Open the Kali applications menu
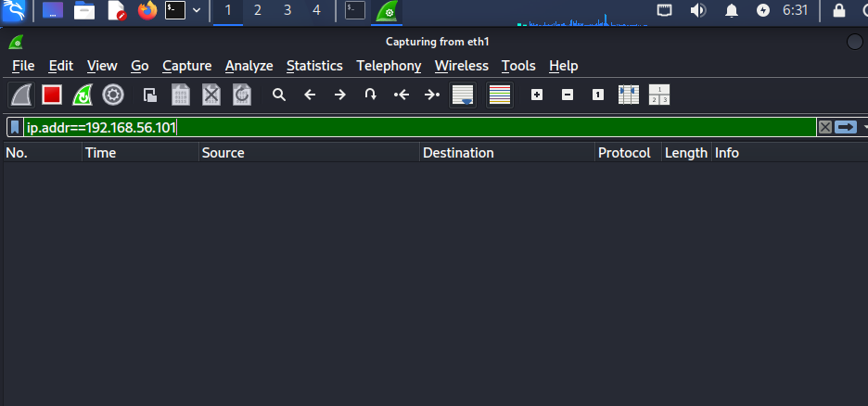868x406 pixels. point(13,10)
